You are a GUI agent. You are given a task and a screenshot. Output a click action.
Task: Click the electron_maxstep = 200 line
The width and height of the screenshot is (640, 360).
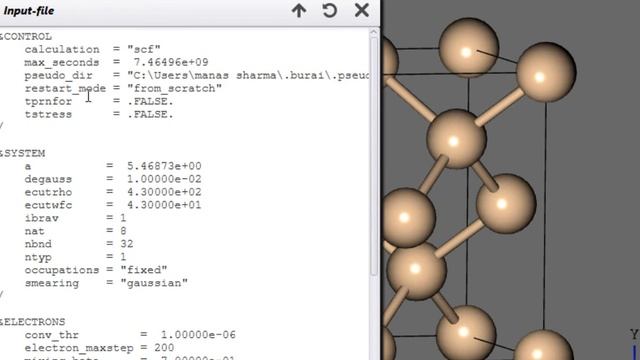tap(99, 348)
